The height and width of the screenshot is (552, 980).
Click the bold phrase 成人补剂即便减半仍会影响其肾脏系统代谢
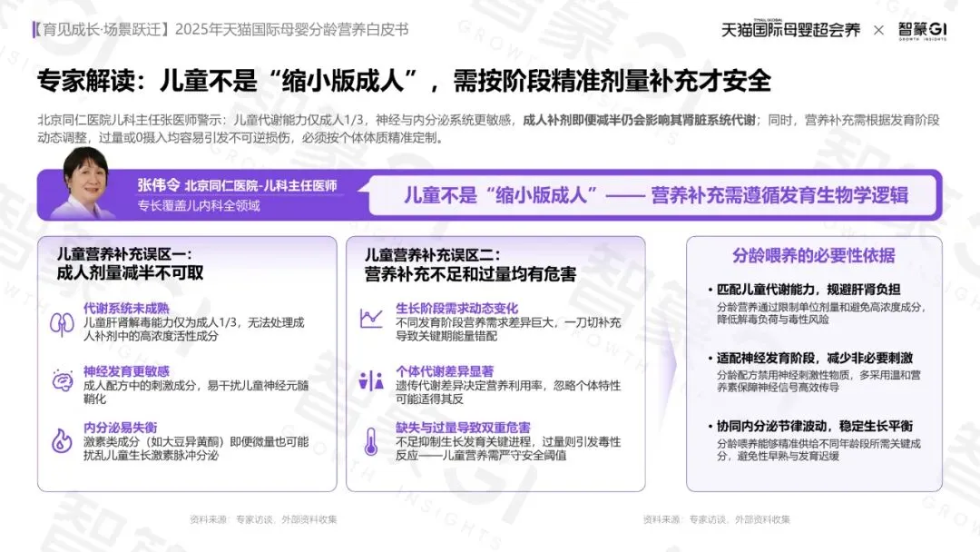tap(640, 120)
